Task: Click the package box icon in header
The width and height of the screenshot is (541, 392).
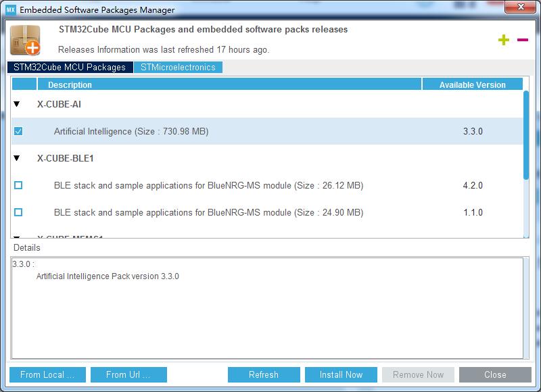Action: pos(25,41)
